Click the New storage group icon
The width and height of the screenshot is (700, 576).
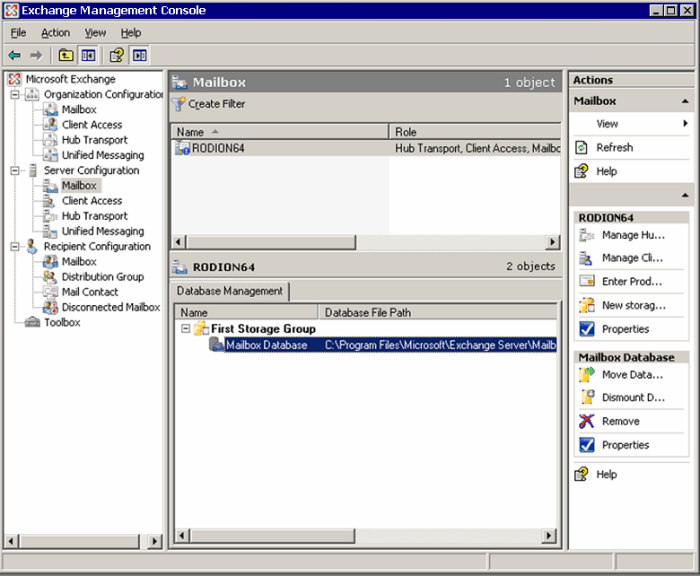(x=586, y=305)
